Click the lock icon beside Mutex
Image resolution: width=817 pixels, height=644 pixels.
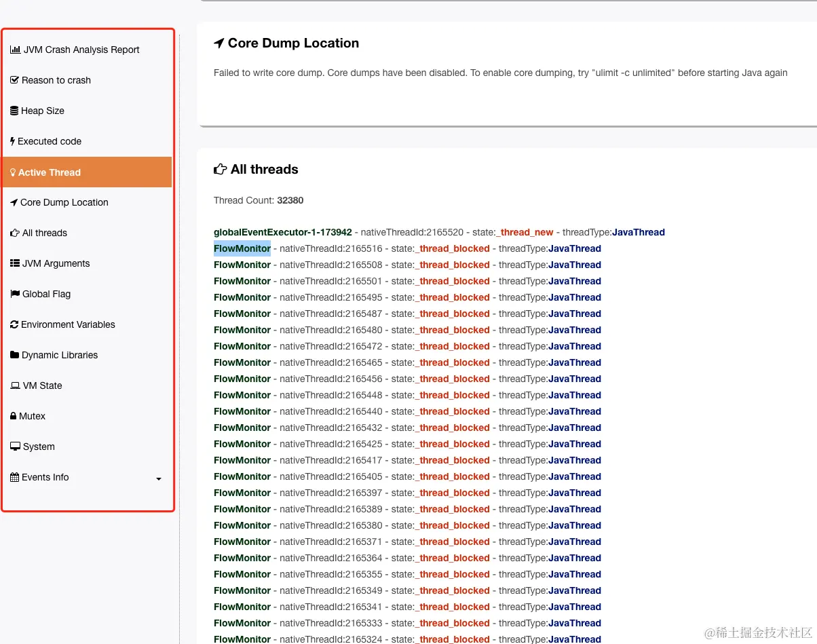pos(14,416)
